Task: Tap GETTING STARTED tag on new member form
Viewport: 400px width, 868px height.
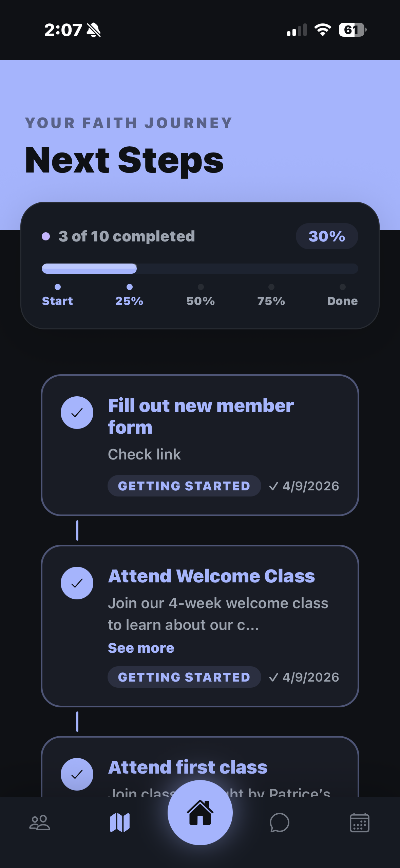Action: click(x=184, y=486)
